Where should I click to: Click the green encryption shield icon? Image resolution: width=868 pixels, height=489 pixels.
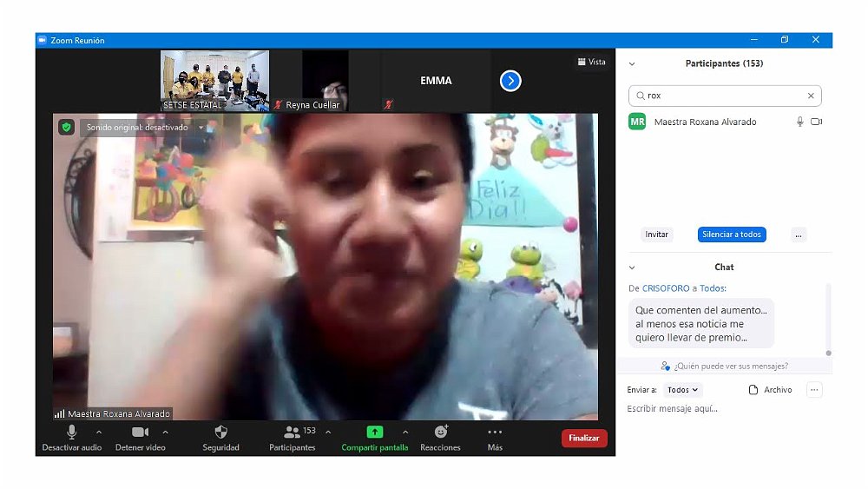pyautogui.click(x=66, y=128)
